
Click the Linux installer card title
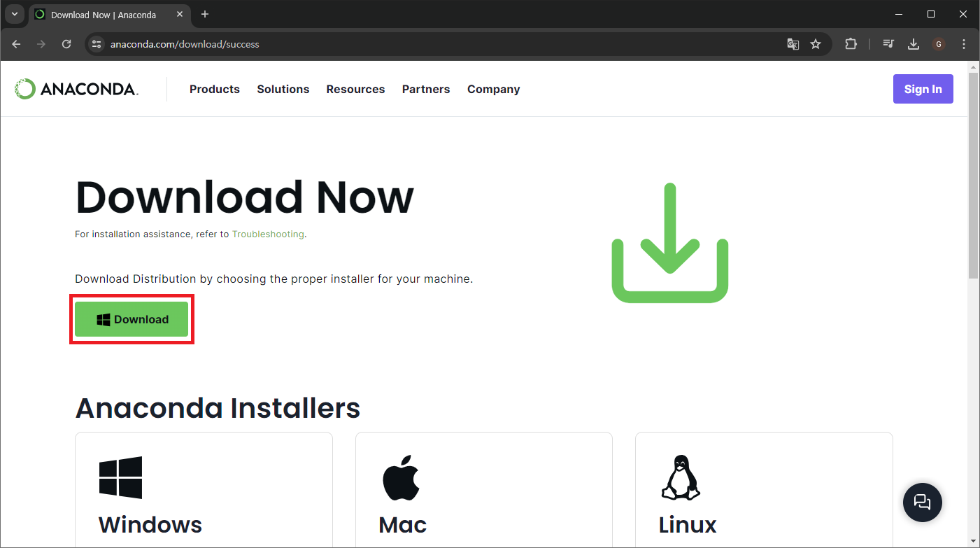[688, 525]
